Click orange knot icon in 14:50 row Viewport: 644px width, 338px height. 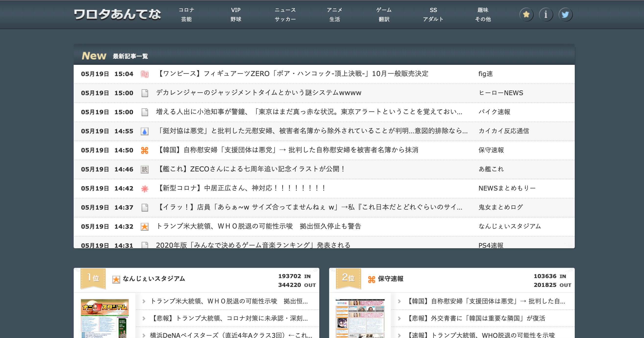145,150
